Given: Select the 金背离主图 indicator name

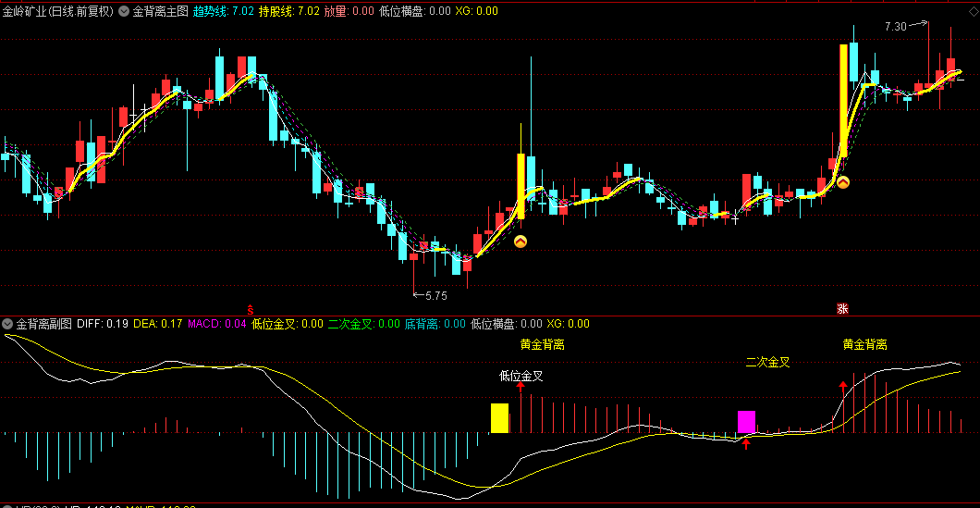Looking at the screenshot, I should pyautogui.click(x=160, y=10).
